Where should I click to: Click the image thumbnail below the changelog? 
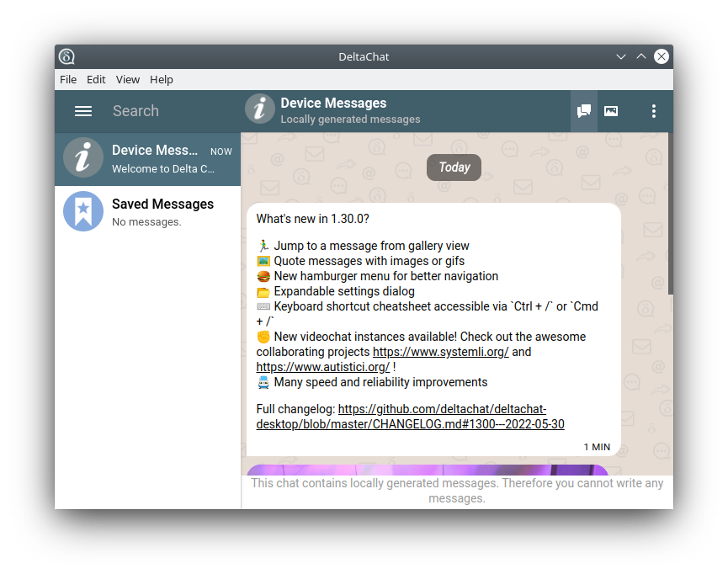click(427, 470)
